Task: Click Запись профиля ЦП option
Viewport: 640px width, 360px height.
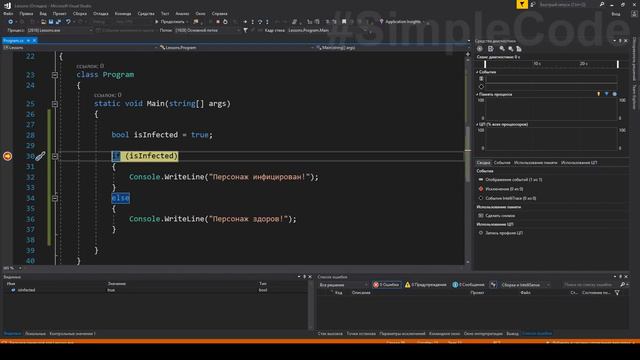Action: click(500, 233)
